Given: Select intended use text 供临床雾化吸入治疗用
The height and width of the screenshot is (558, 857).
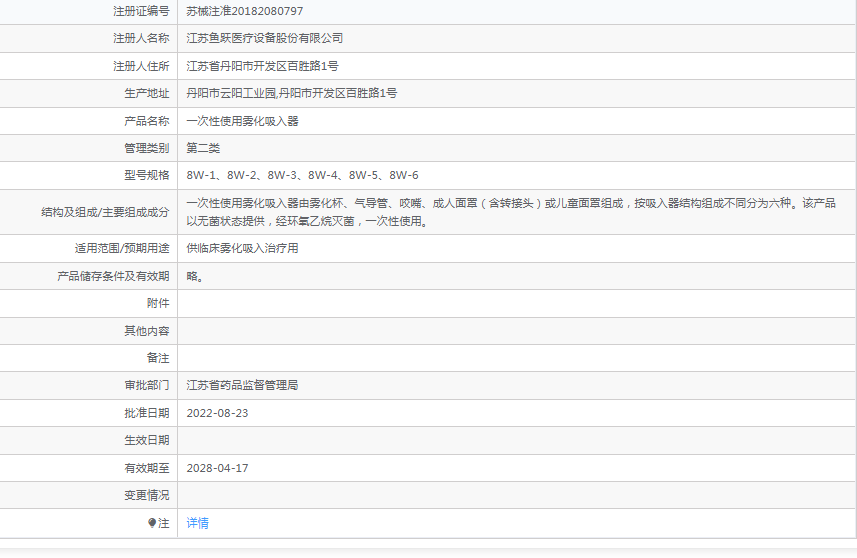Looking at the screenshot, I should coord(242,248).
